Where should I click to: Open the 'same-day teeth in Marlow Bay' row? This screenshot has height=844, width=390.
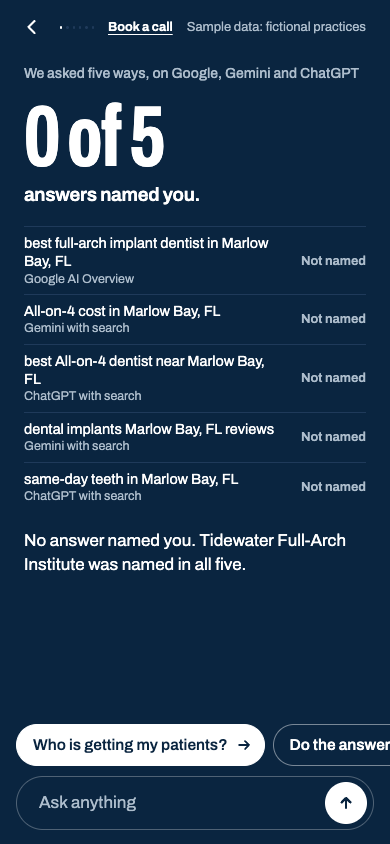195,487
